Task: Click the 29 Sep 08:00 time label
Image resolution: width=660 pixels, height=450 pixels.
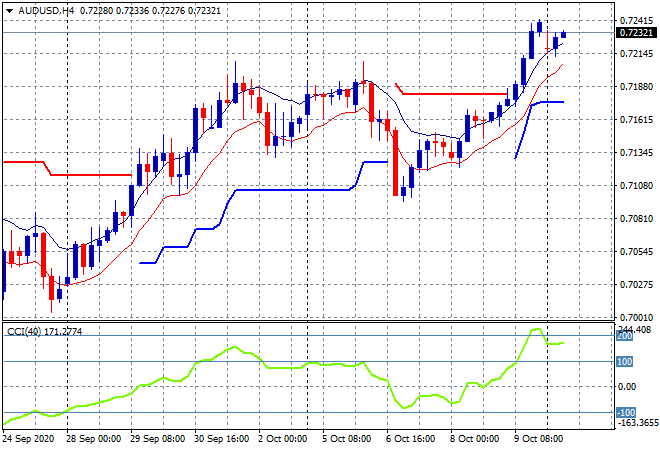Action: (x=157, y=439)
